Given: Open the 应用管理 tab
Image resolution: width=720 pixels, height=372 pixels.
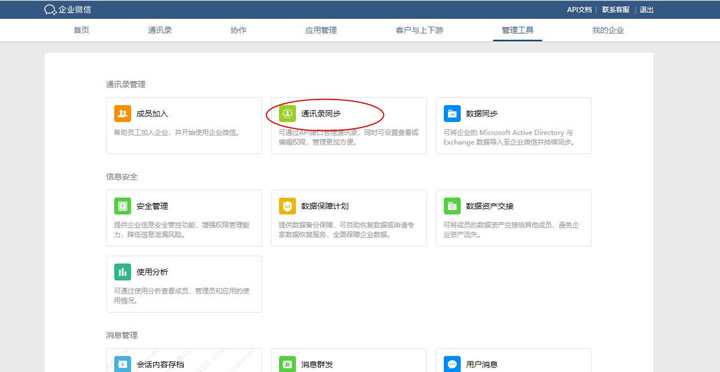Looking at the screenshot, I should [321, 31].
